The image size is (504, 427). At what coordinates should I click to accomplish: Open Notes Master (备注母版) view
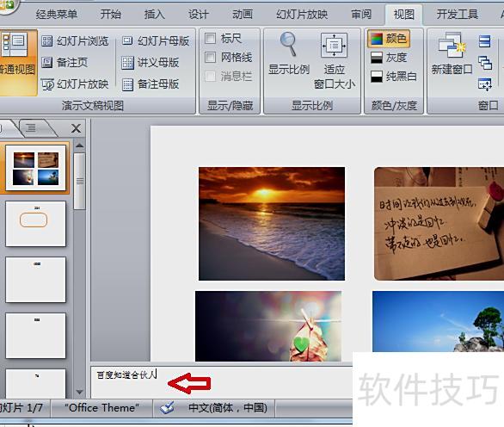click(151, 84)
